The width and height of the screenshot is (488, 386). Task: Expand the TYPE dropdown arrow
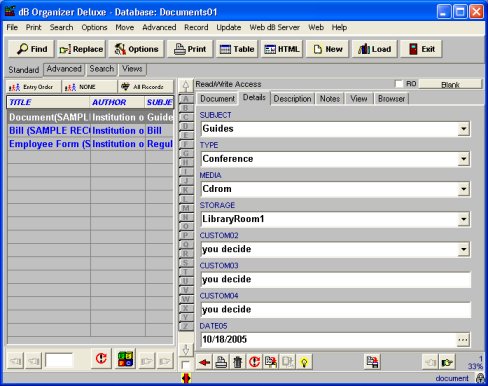click(x=463, y=159)
